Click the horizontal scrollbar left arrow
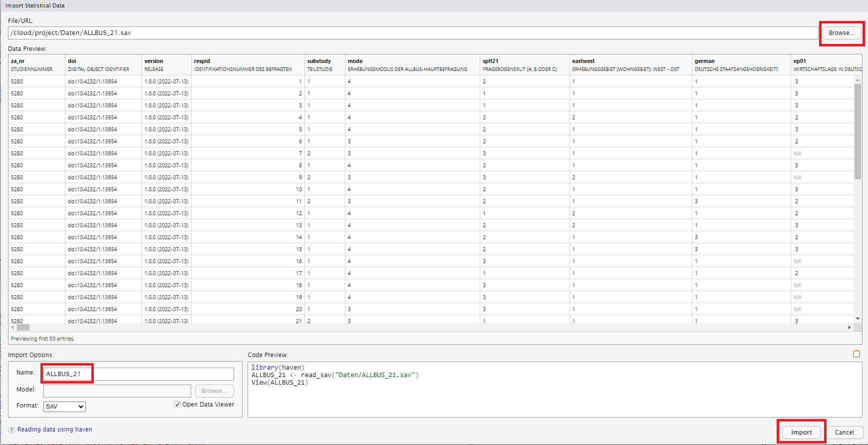This screenshot has width=868, height=445. (x=12, y=328)
